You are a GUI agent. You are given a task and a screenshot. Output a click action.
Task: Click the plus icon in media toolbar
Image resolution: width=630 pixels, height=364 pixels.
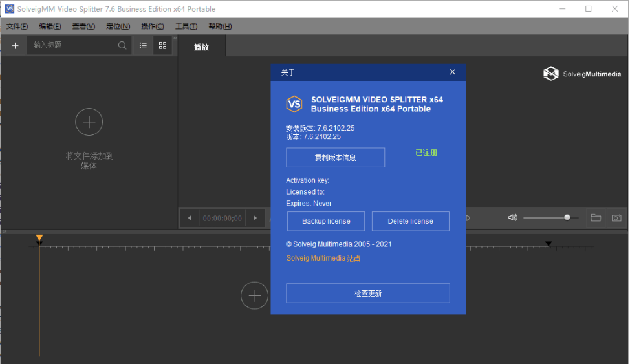16,45
